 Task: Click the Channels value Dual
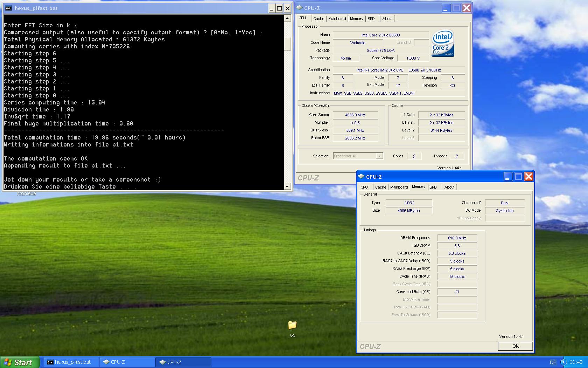coord(505,203)
